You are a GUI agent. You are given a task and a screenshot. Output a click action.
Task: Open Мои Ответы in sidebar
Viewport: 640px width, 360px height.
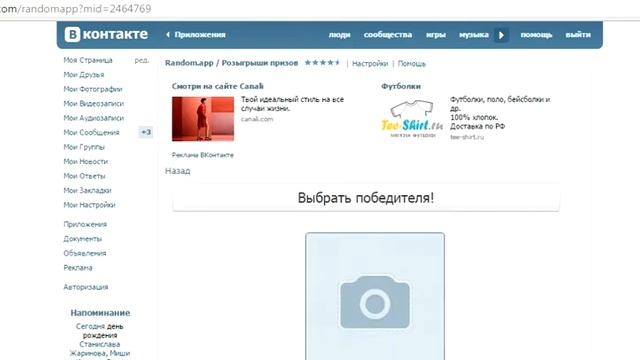click(84, 176)
